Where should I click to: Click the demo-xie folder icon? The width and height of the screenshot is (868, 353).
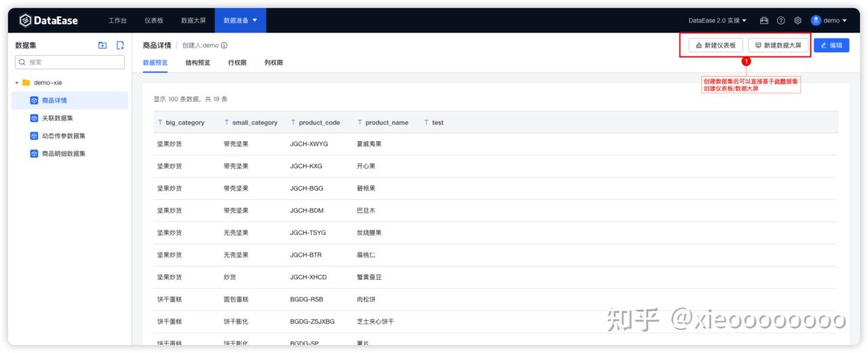coord(26,83)
